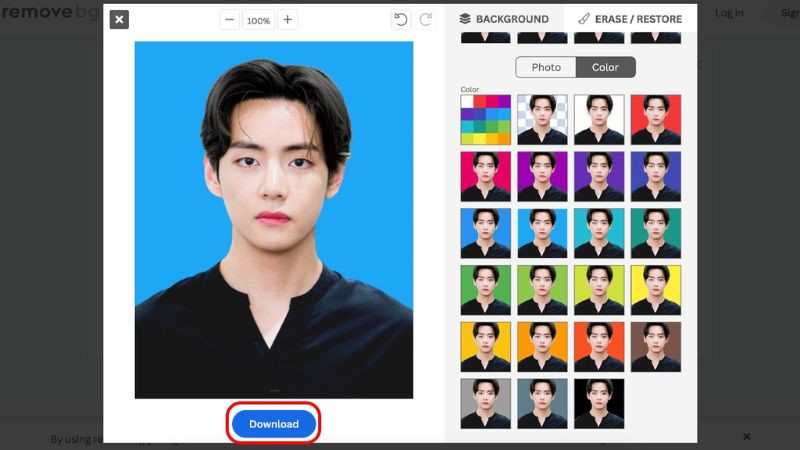Dismiss the bottom cookie notice X

(x=746, y=437)
